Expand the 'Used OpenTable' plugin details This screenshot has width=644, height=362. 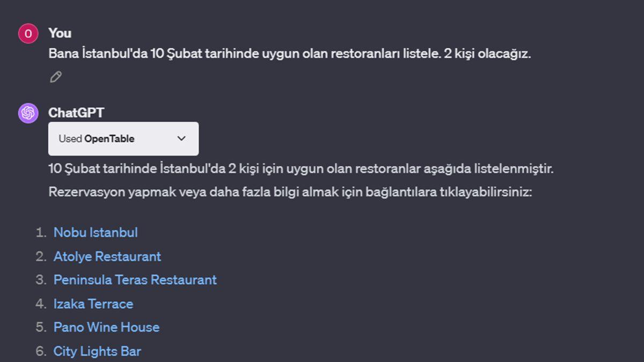click(x=181, y=138)
